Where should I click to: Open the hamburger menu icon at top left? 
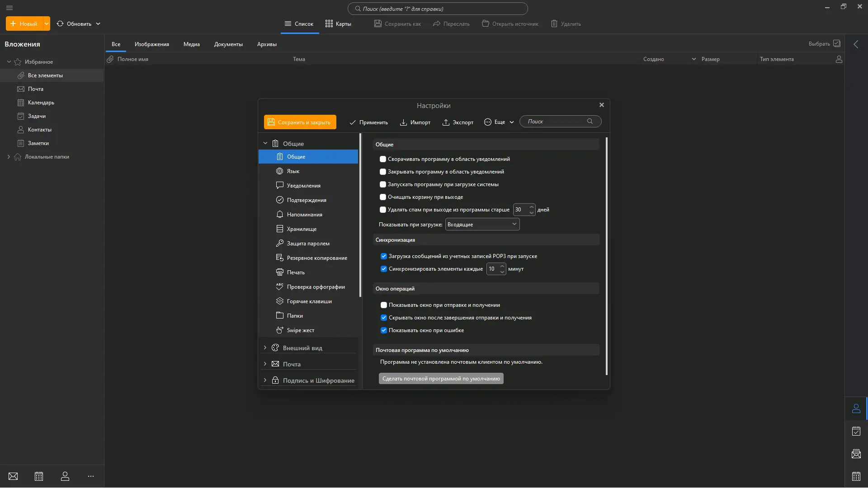pyautogui.click(x=9, y=8)
